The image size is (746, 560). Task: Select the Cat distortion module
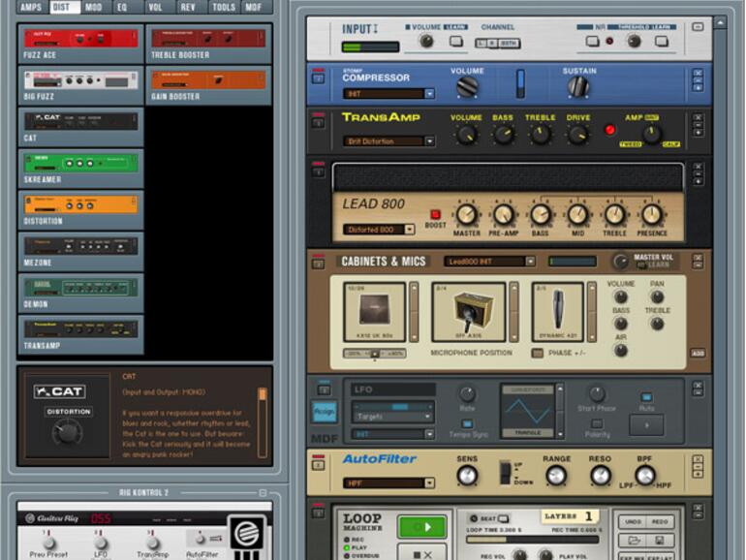(x=80, y=127)
